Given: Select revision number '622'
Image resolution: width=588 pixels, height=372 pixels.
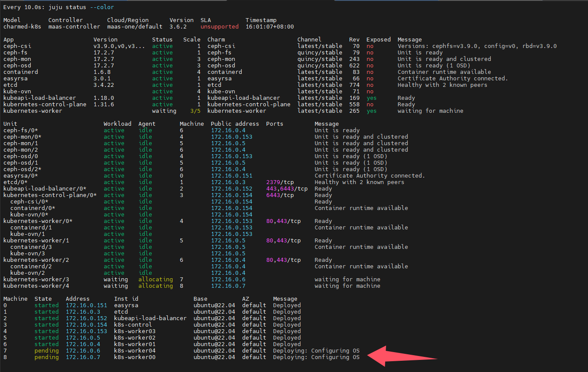Looking at the screenshot, I should [x=355, y=66].
